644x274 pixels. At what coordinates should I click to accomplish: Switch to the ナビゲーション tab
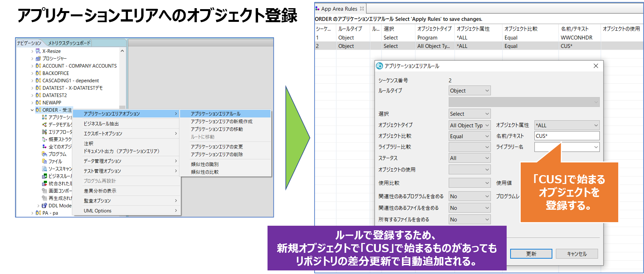pos(29,43)
